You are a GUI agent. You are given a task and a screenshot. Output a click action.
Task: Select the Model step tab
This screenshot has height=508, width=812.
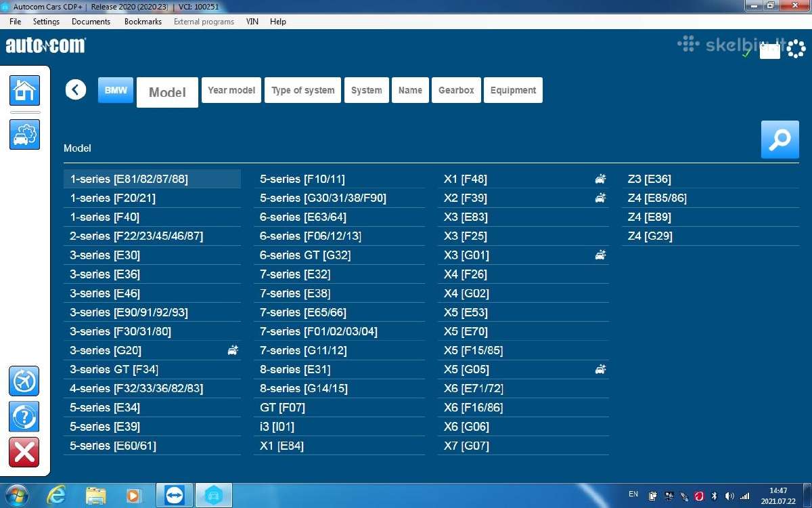(167, 92)
